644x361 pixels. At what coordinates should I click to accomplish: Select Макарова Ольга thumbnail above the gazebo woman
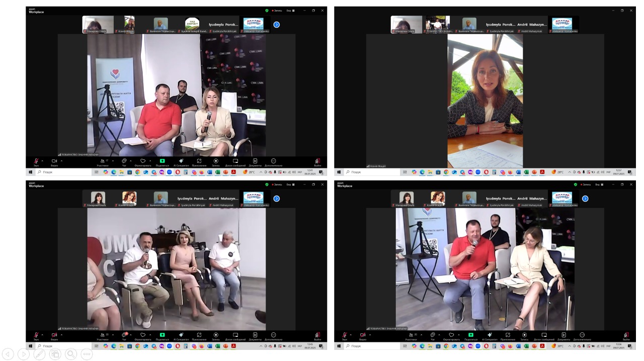click(406, 25)
